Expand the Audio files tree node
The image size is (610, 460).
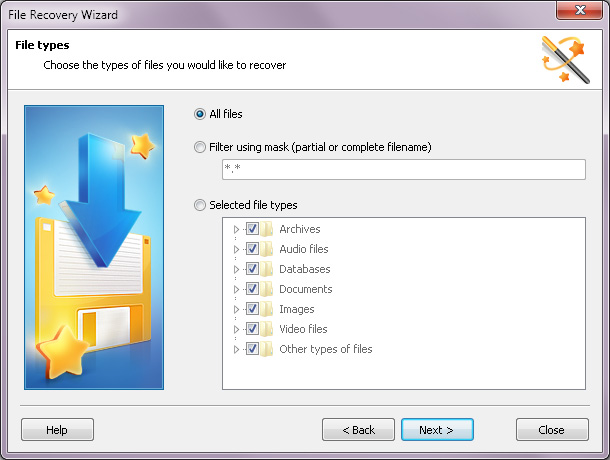click(236, 249)
